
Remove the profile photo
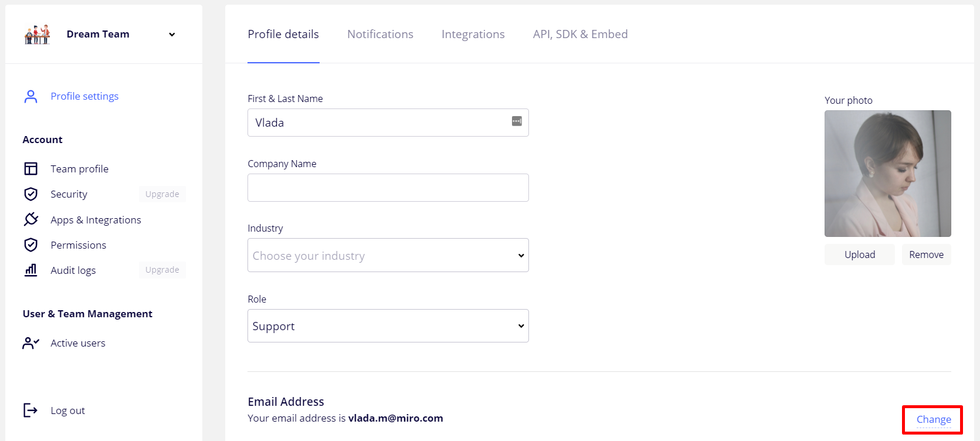[926, 255]
